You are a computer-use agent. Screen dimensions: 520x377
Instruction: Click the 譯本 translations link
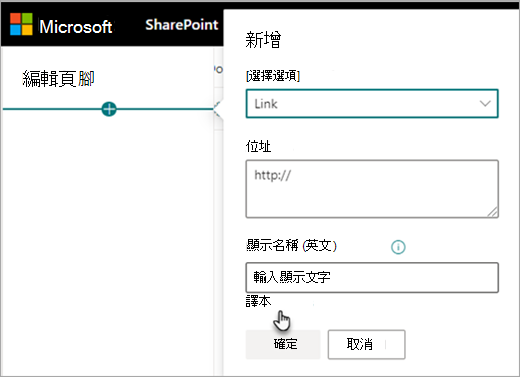pos(258,301)
